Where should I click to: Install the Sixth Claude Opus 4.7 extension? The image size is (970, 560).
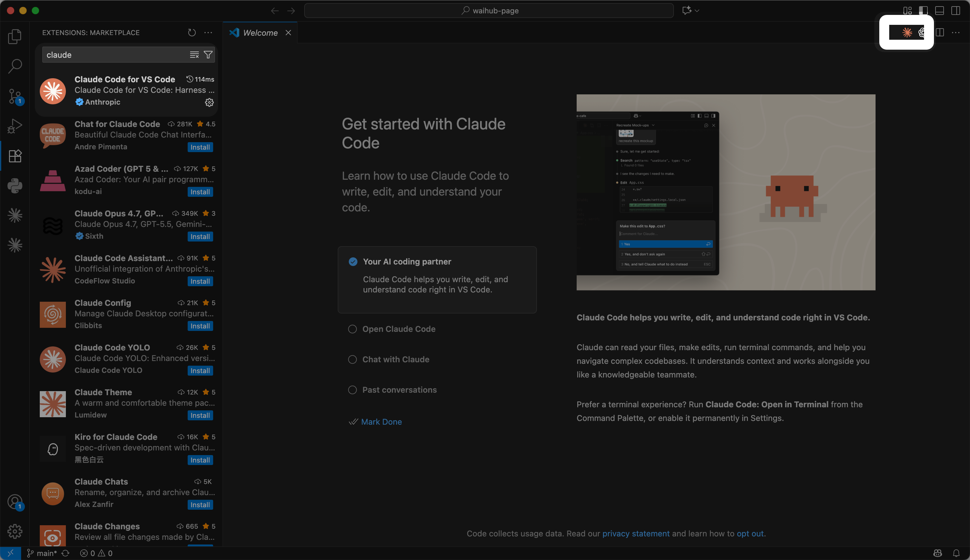pyautogui.click(x=200, y=237)
